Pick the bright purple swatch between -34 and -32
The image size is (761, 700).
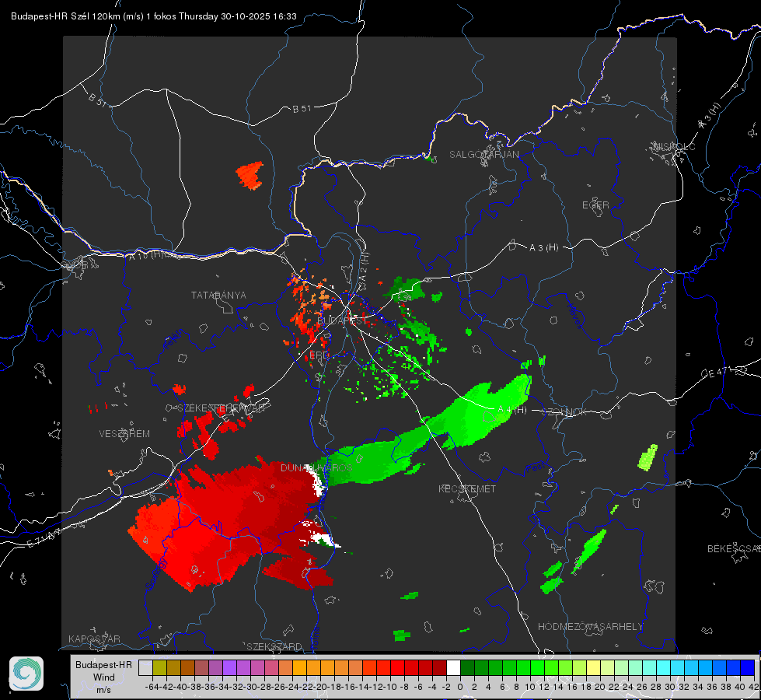[x=229, y=667]
